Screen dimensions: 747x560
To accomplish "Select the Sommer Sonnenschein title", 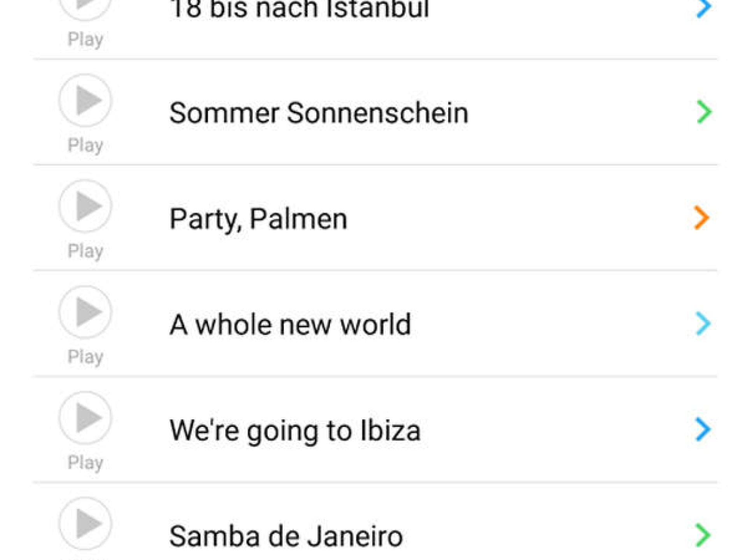I will [319, 113].
